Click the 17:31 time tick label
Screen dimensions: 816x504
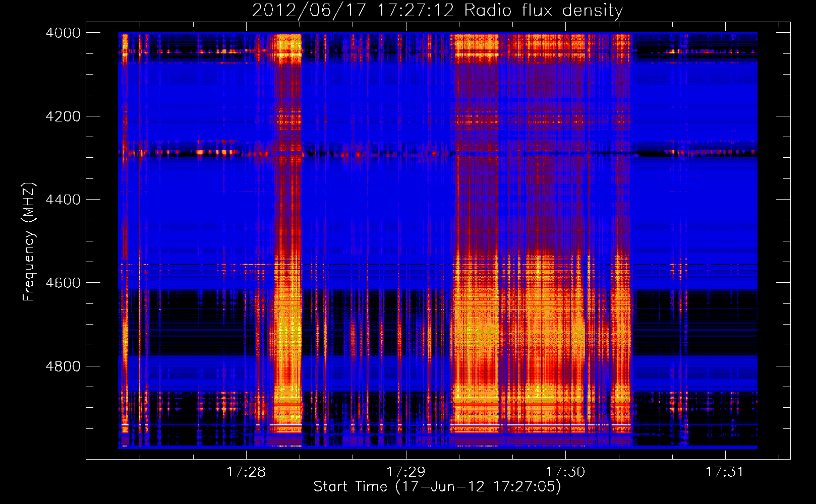[x=725, y=472]
